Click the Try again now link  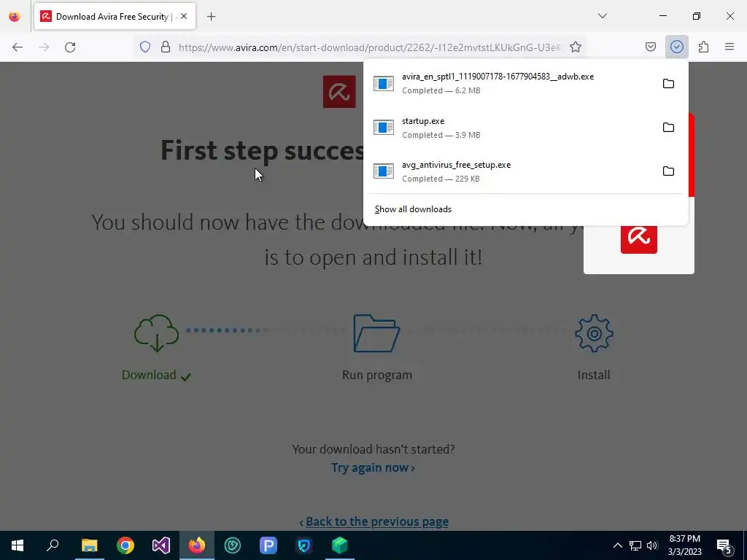pyautogui.click(x=373, y=467)
